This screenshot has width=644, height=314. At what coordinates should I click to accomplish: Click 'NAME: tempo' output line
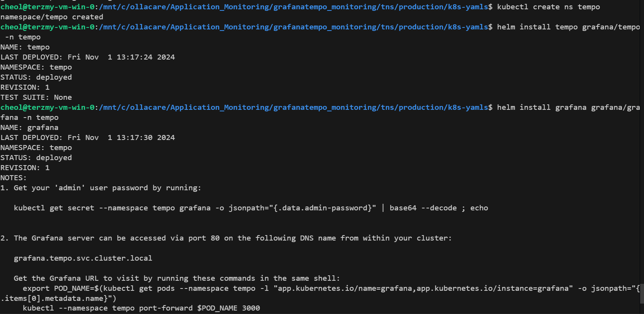coord(25,47)
